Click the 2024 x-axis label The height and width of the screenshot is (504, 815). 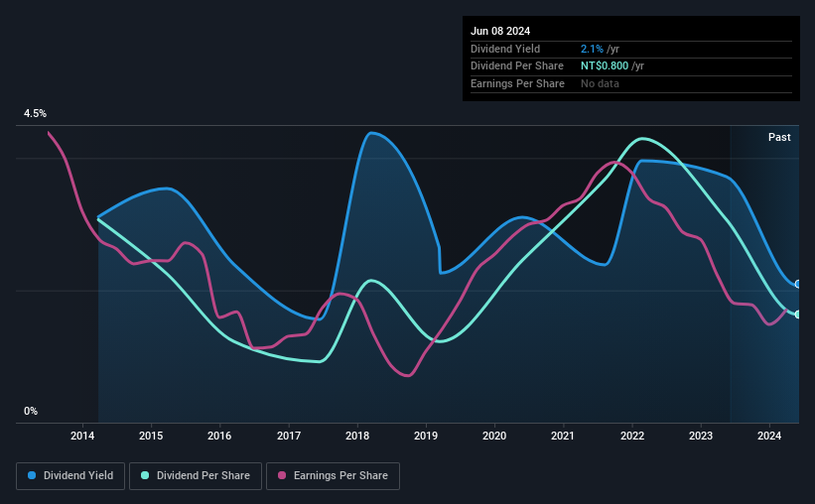[x=769, y=436]
